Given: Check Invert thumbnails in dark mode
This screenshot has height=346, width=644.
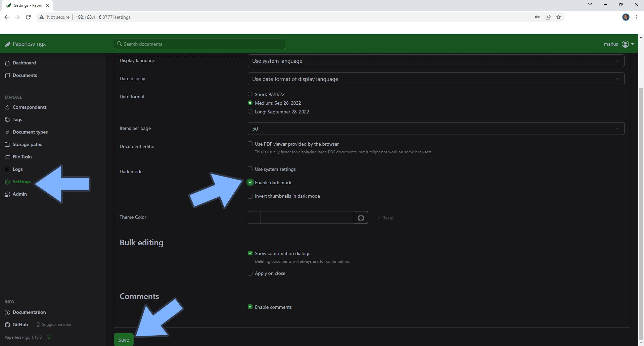Looking at the screenshot, I should [x=250, y=196].
